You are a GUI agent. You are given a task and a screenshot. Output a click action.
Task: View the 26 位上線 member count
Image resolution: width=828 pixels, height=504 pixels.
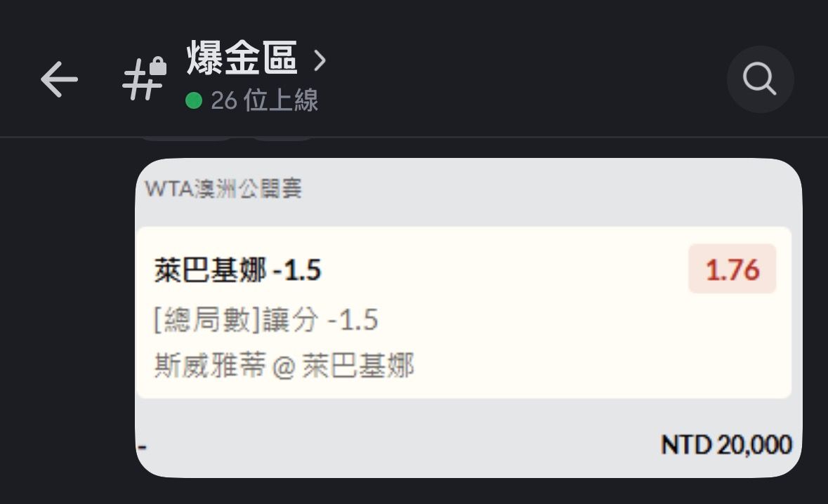click(x=264, y=101)
